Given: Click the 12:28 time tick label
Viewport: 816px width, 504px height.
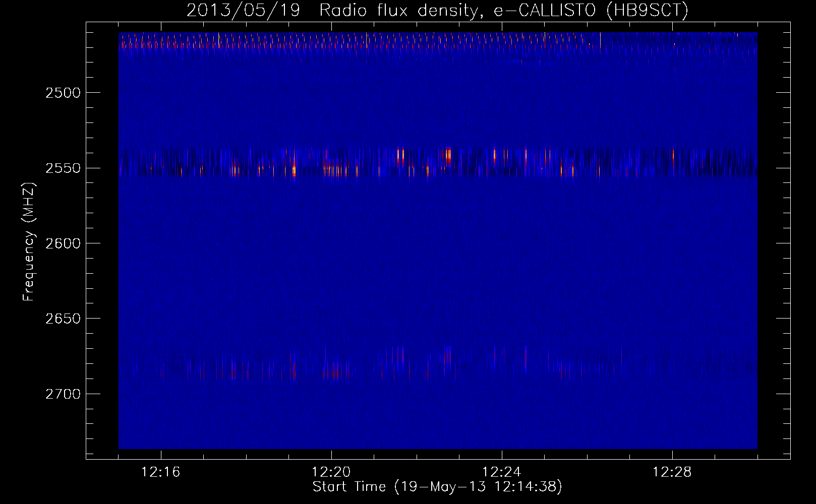Looking at the screenshot, I should pyautogui.click(x=672, y=472).
